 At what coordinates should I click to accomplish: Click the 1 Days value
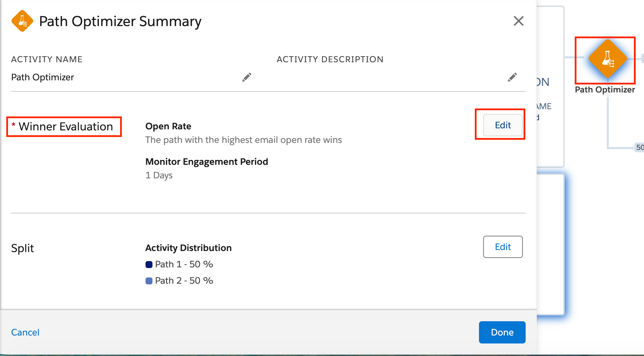pyautogui.click(x=159, y=175)
